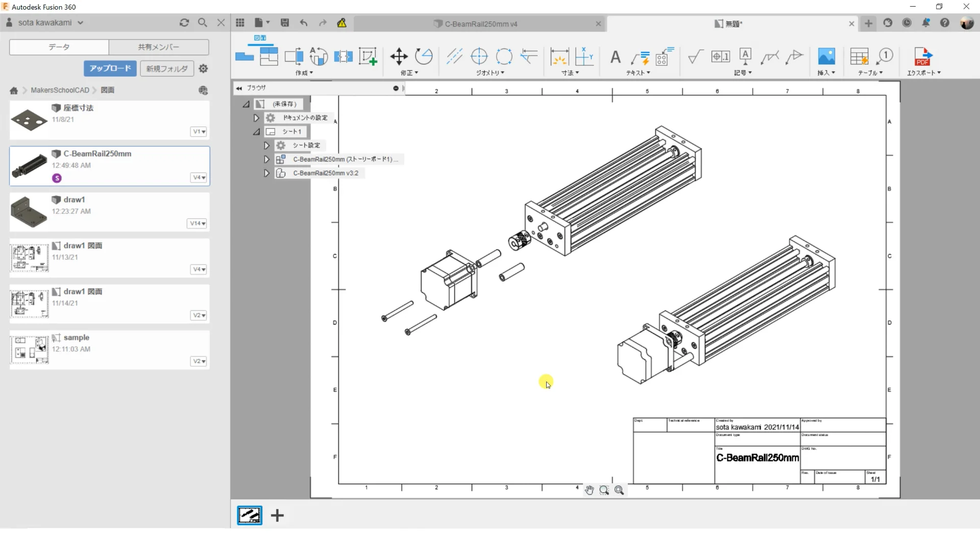Open the 作成 dropdown menu

pyautogui.click(x=304, y=73)
